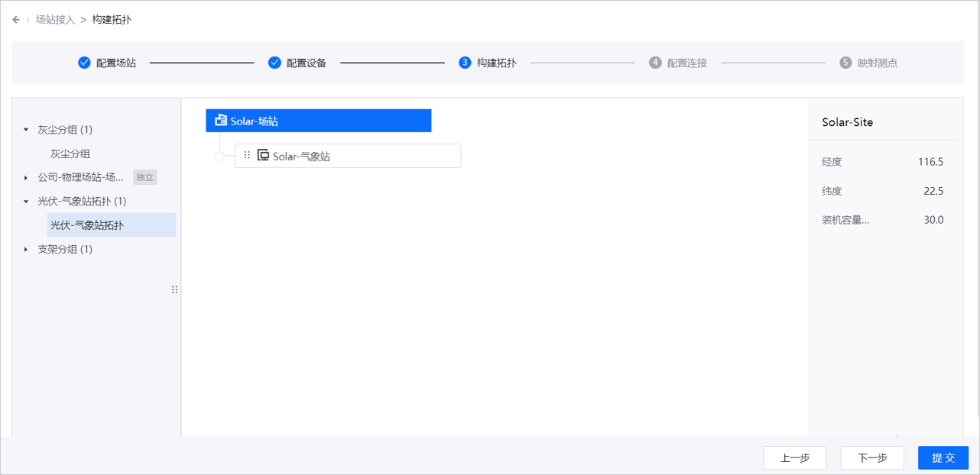
Task: Click the 下一步 button
Action: click(x=872, y=457)
